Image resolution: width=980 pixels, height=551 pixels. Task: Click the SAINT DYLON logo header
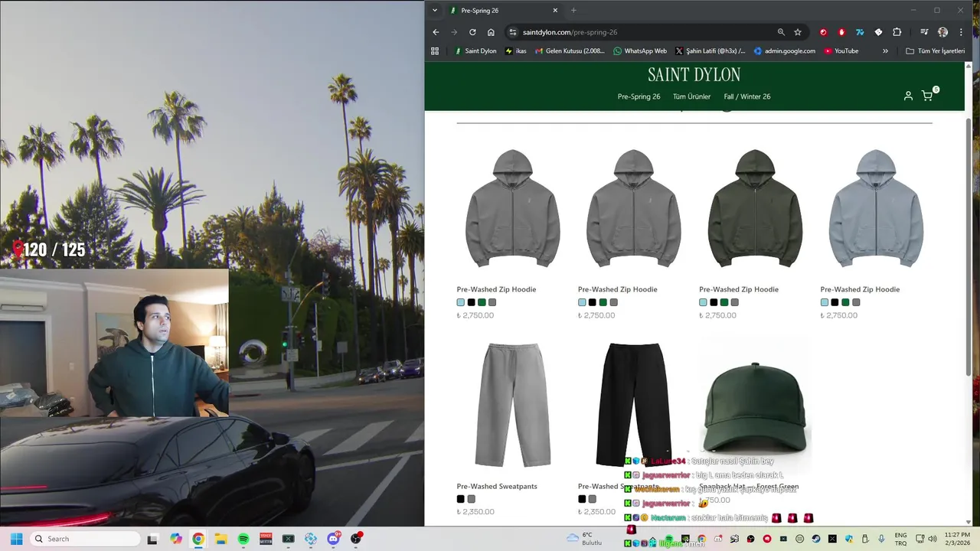pyautogui.click(x=694, y=74)
